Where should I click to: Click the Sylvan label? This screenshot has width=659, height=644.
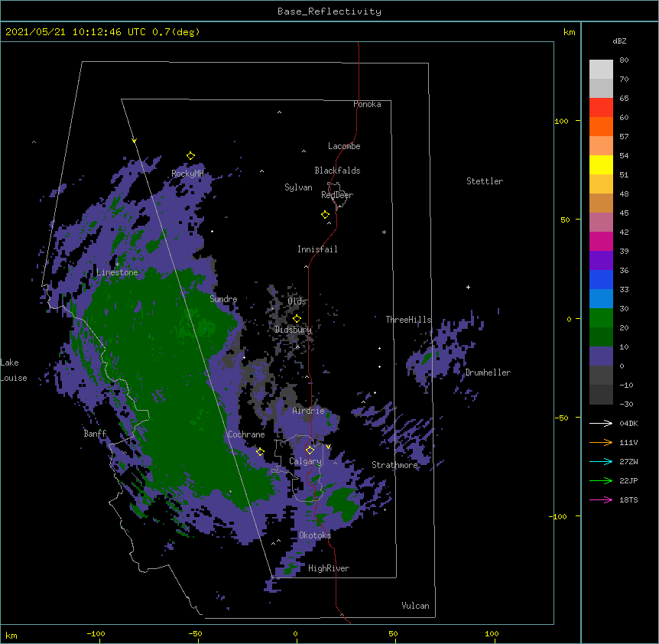[298, 187]
